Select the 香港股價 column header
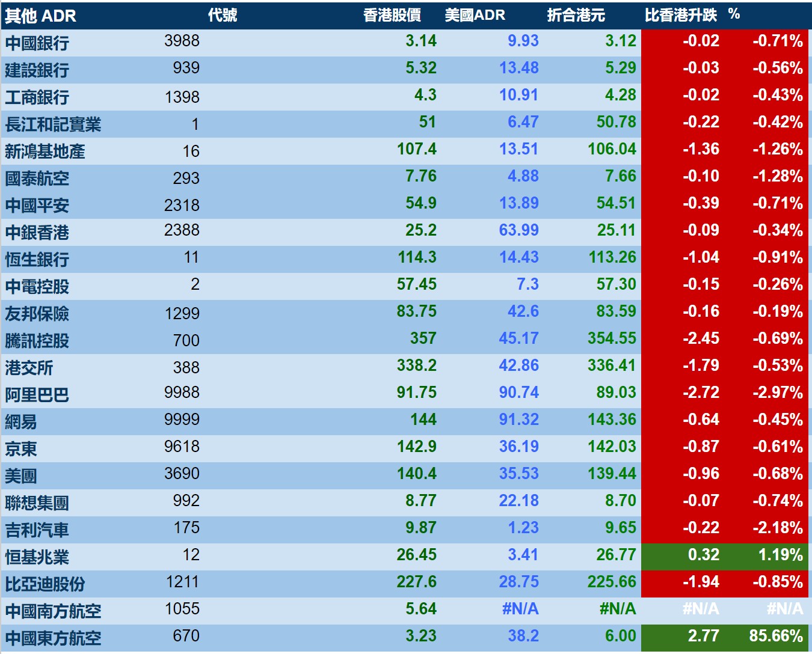812x654 pixels. pos(392,16)
